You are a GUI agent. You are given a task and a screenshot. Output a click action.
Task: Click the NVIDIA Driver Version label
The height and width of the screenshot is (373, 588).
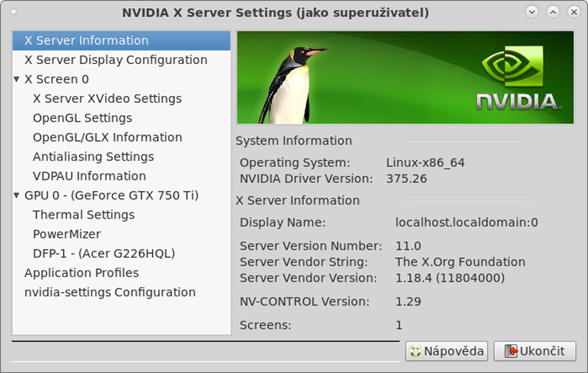tap(306, 179)
